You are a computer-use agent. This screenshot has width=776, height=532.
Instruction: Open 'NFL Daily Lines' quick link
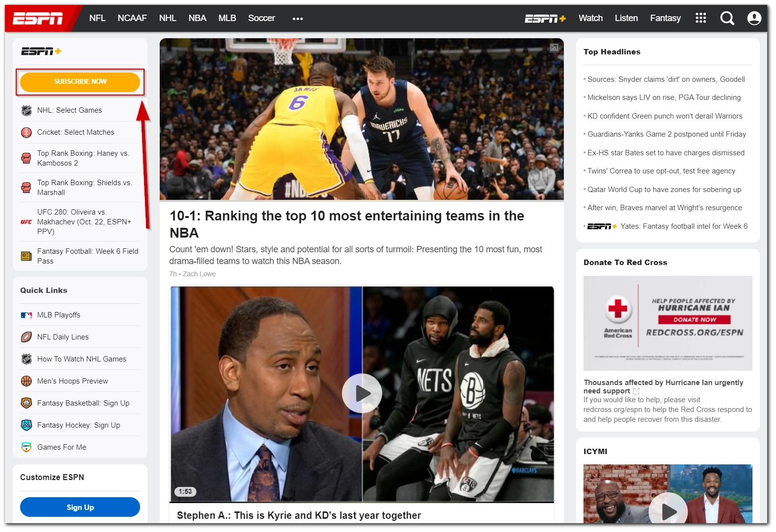point(63,337)
